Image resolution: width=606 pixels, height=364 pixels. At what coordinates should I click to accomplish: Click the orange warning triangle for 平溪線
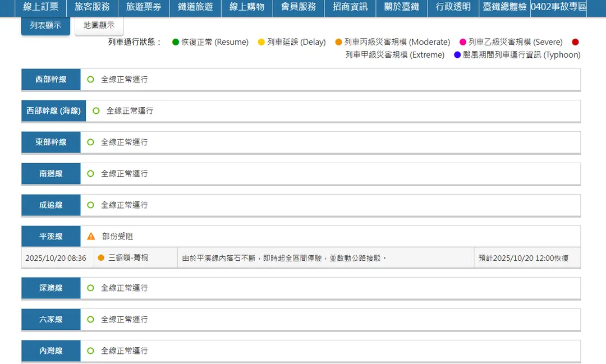click(x=91, y=236)
